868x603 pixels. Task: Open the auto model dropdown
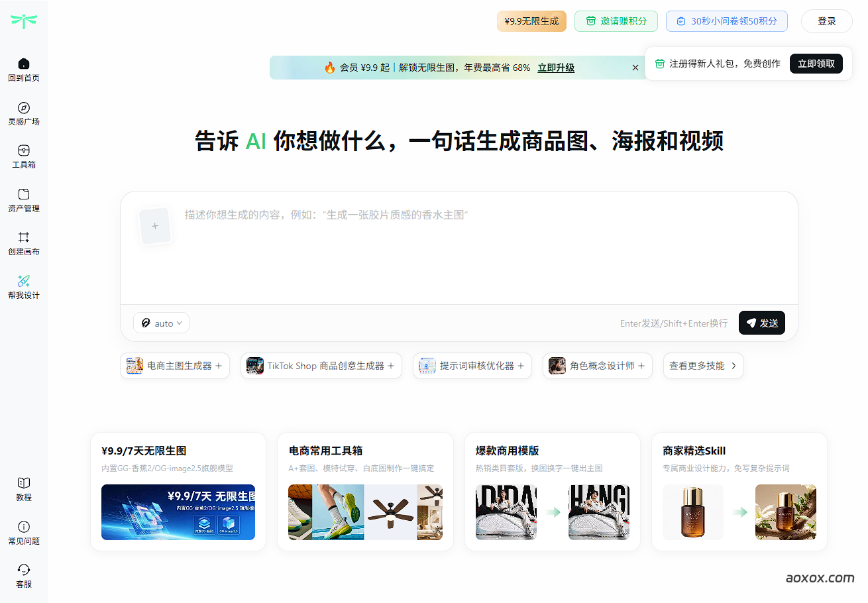coord(162,323)
